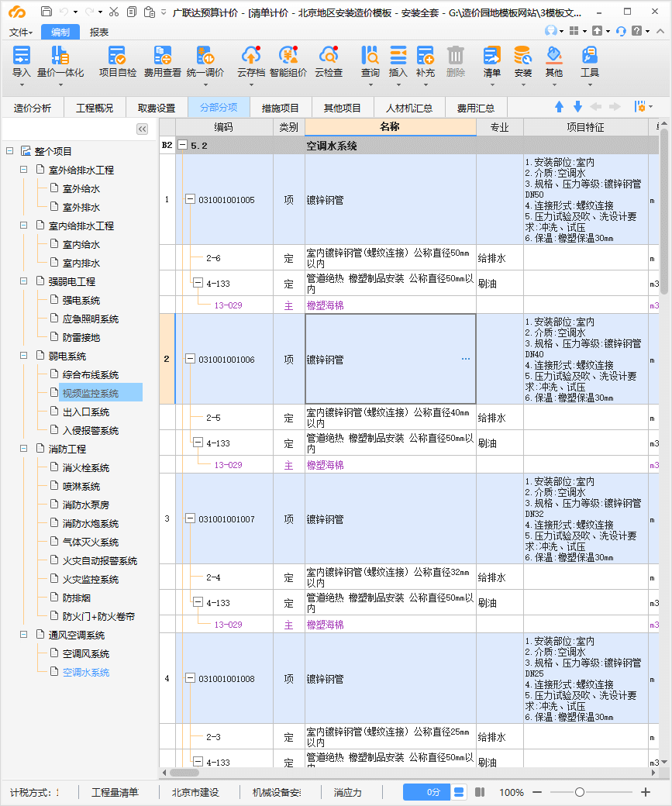672x806 pixels.
Task: Toggle the two-row layout view in status bar
Action: (459, 792)
